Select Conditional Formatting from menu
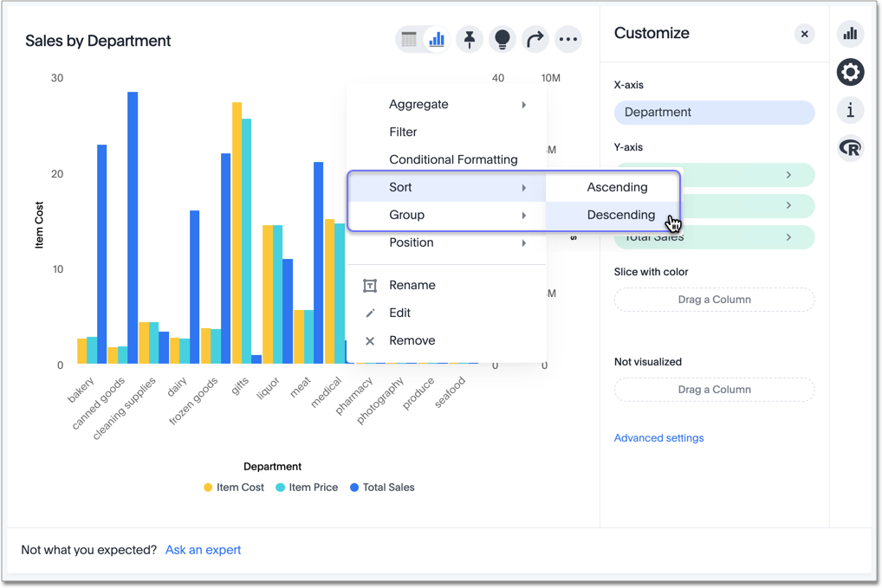Image resolution: width=882 pixels, height=588 pixels. [453, 159]
